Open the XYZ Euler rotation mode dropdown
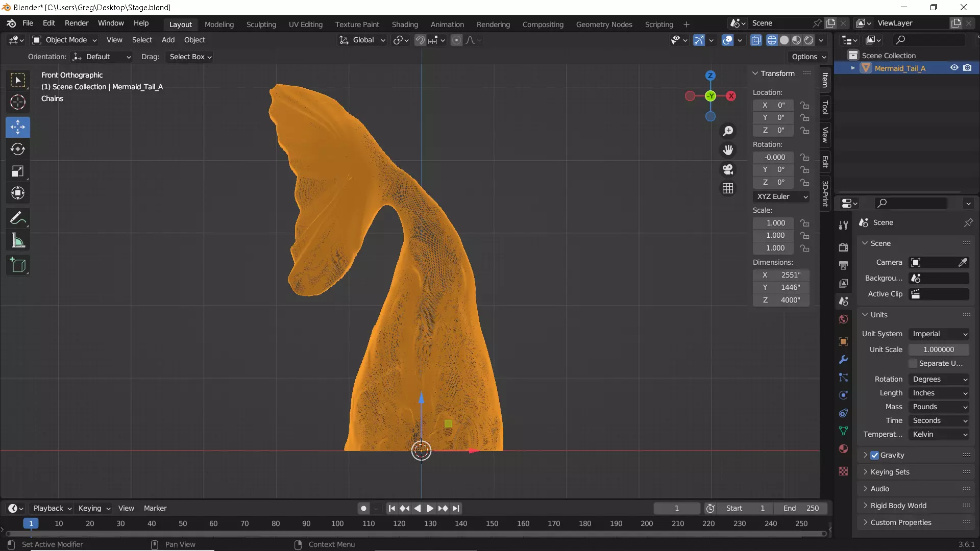 [781, 196]
